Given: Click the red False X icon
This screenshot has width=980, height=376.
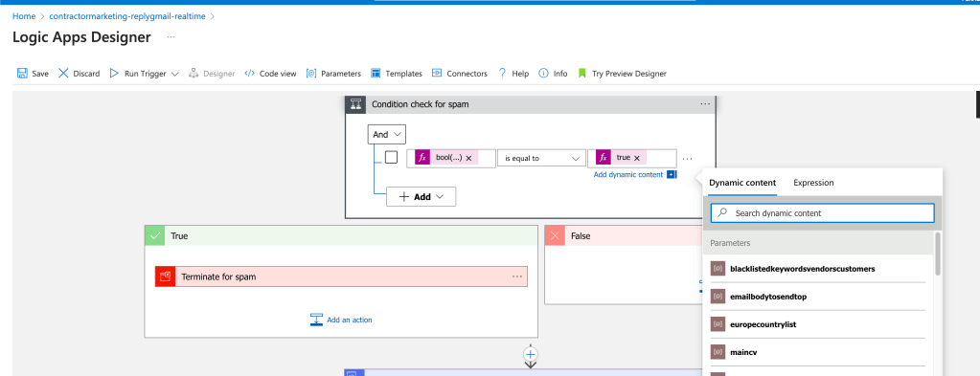Looking at the screenshot, I should [555, 236].
